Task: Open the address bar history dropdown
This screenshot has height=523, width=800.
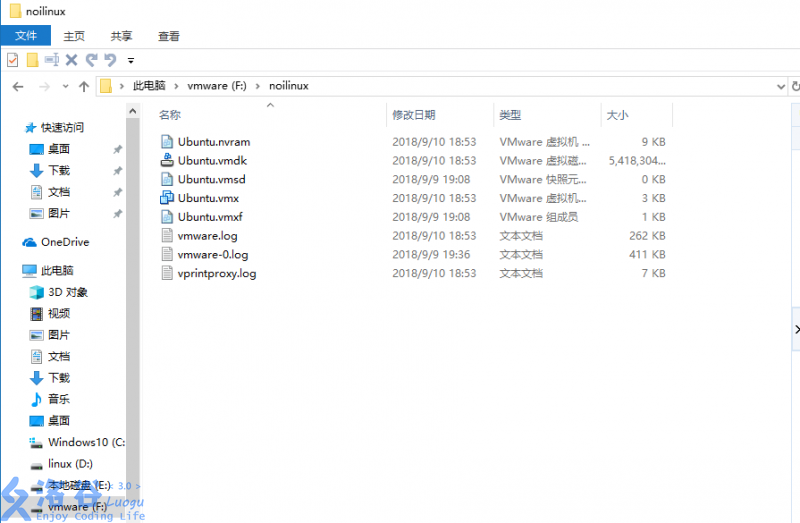Action: pyautogui.click(x=781, y=86)
